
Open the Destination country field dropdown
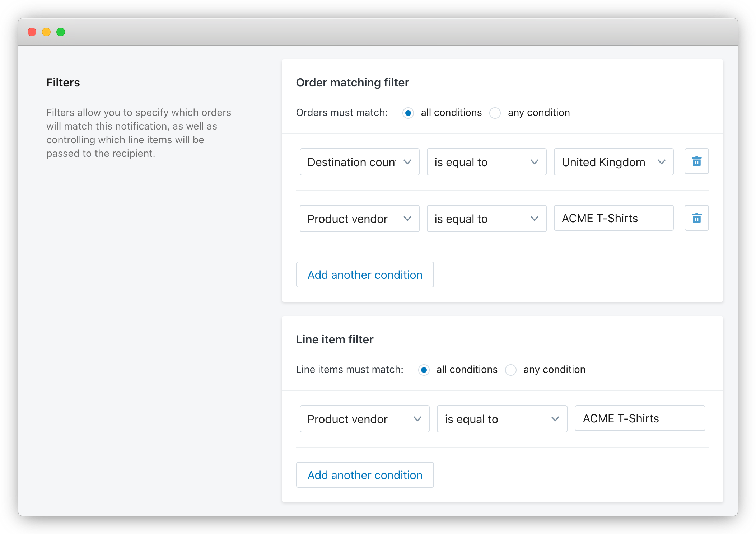[359, 162]
